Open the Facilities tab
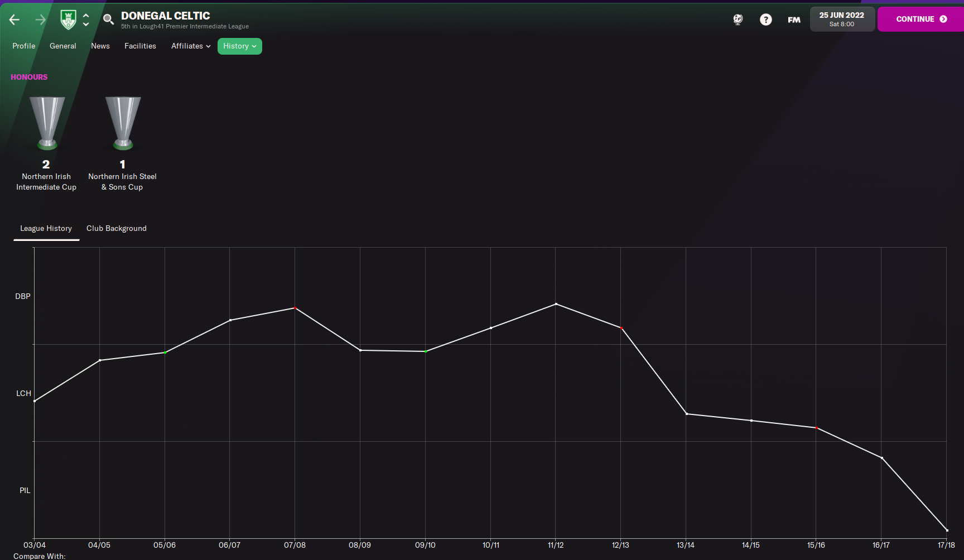964x560 pixels. tap(140, 46)
